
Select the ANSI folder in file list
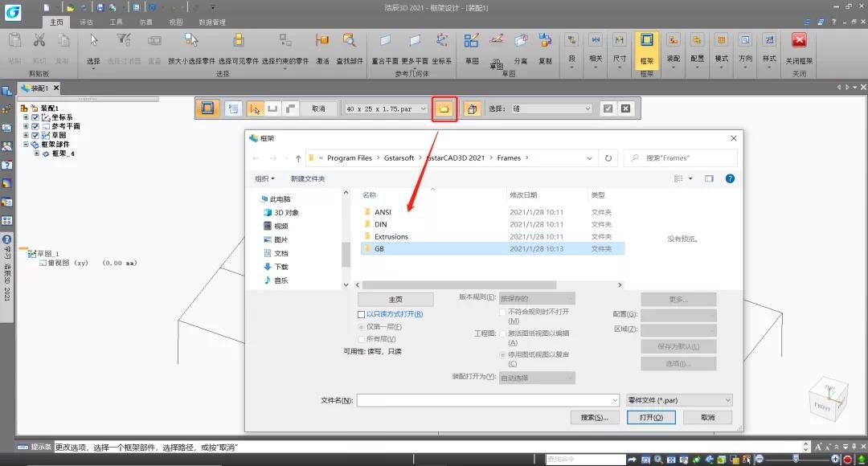click(493, 212)
